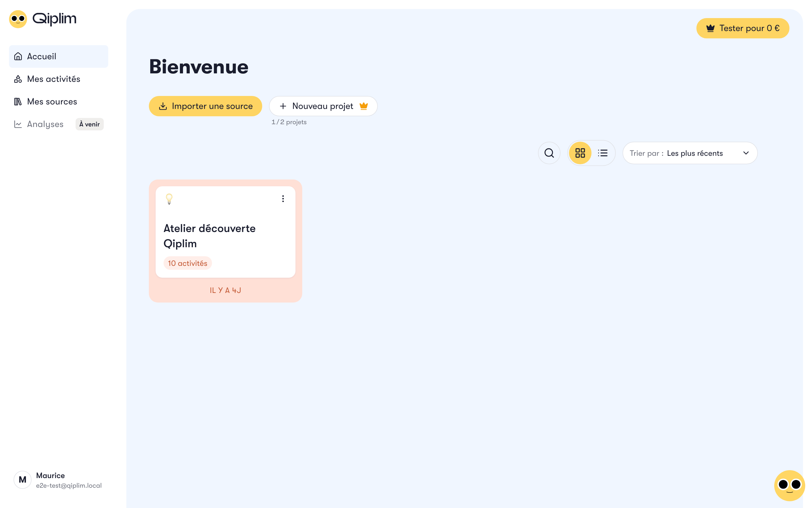
Task: Go to Mes activités
Action: (x=58, y=79)
